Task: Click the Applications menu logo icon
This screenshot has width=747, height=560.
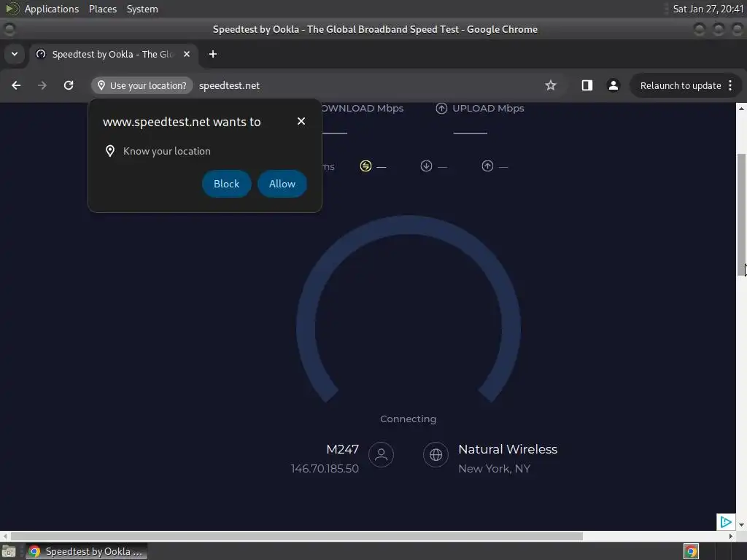Action: coord(12,9)
